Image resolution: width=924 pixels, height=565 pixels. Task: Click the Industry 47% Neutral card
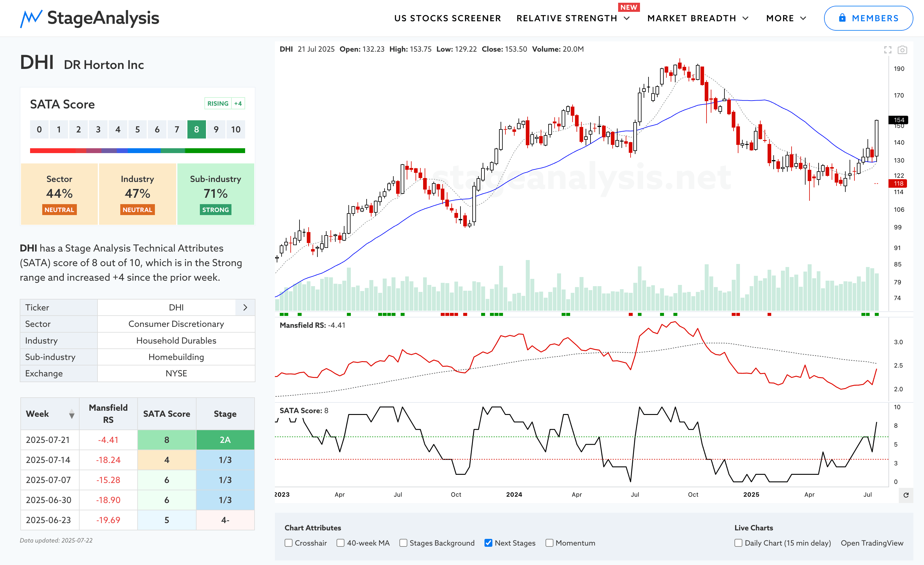(x=137, y=194)
